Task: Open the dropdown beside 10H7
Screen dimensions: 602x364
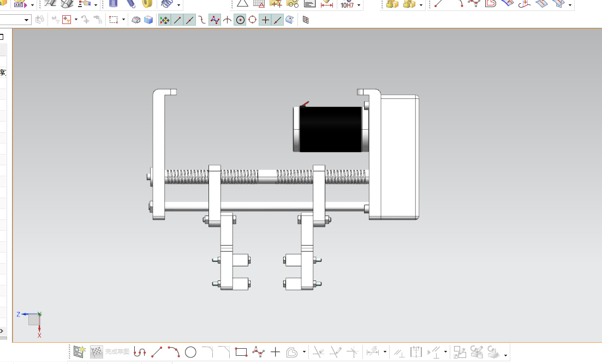Action: [359, 5]
